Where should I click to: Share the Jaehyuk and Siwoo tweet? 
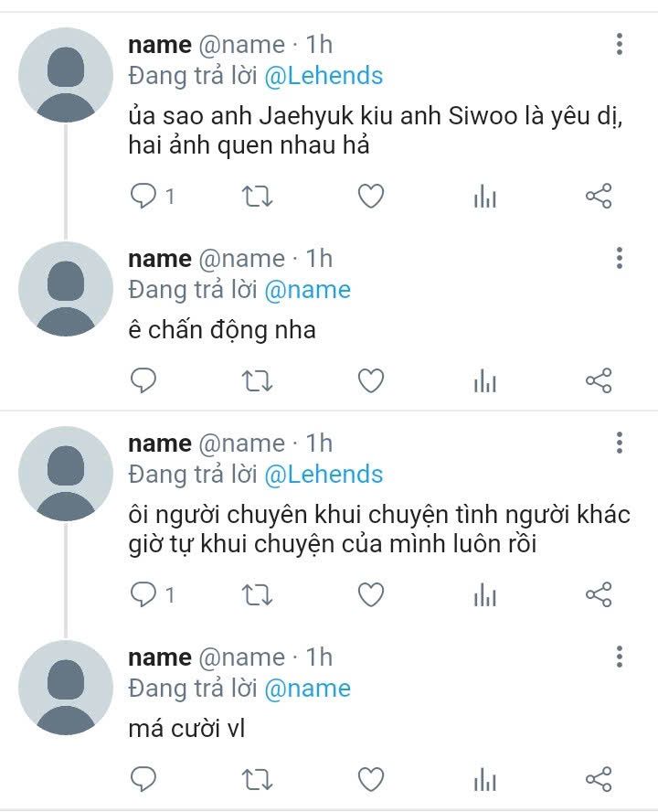coord(598,196)
